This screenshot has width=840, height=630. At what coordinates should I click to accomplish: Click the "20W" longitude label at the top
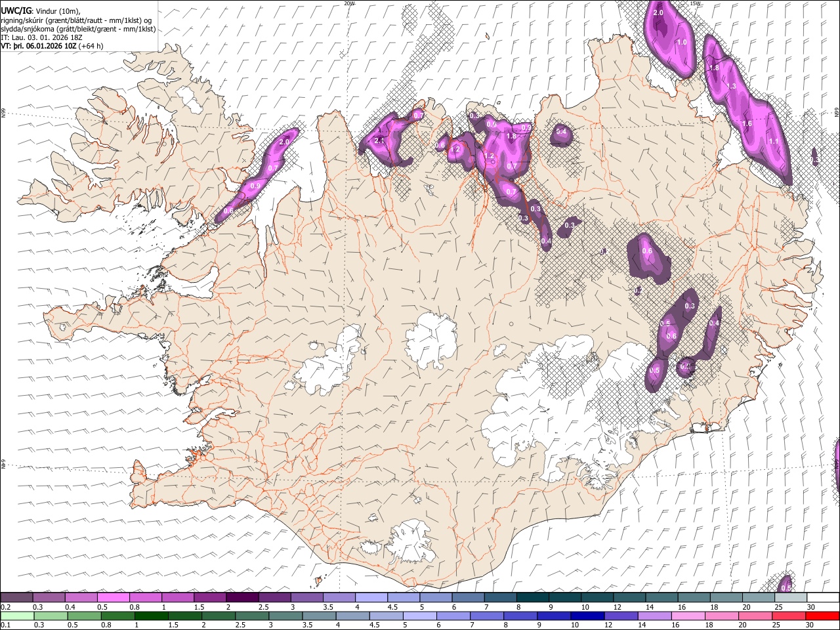point(349,3)
